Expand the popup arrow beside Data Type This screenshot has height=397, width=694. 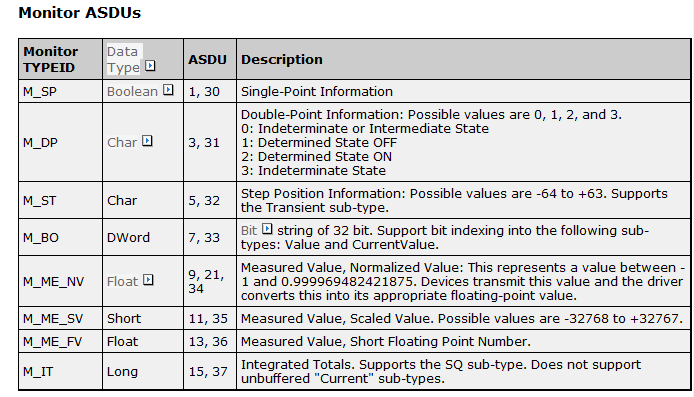pyautogui.click(x=150, y=66)
